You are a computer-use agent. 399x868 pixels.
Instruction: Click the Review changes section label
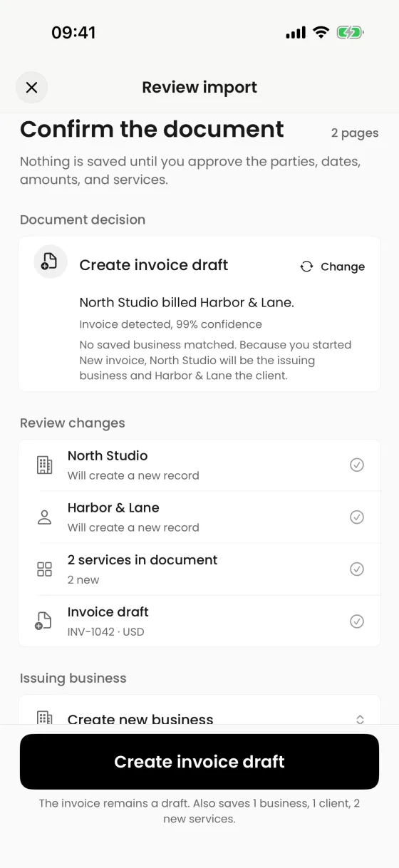coord(73,423)
